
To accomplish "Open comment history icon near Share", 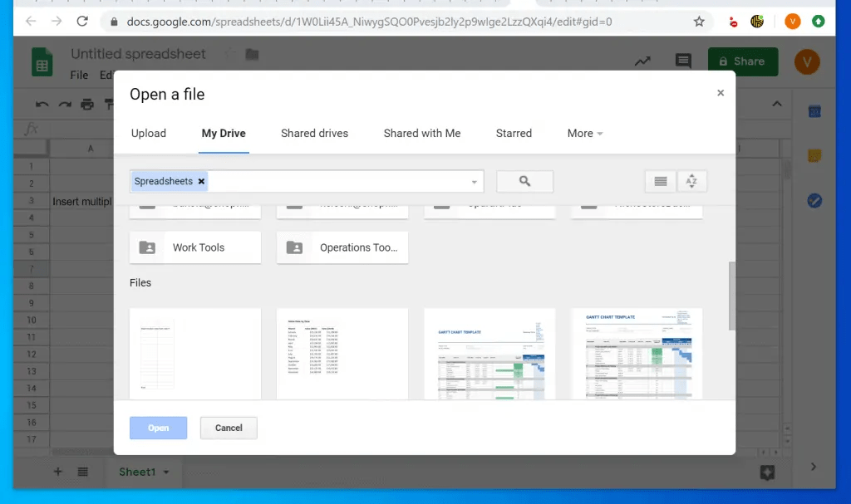I will point(683,61).
